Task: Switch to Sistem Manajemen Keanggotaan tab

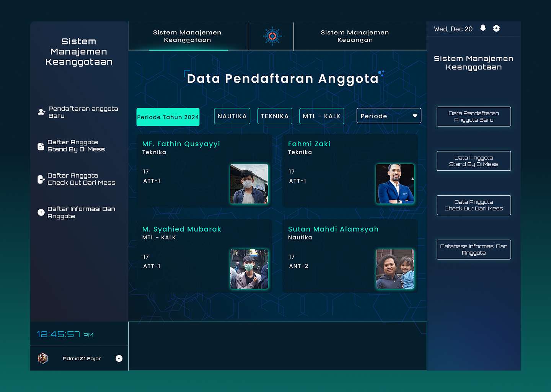Action: pyautogui.click(x=187, y=36)
